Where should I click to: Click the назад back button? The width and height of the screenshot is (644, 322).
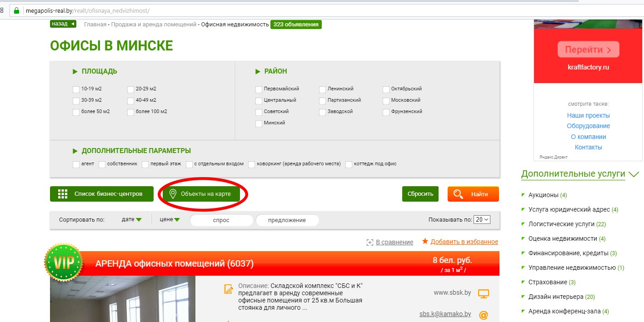point(63,24)
